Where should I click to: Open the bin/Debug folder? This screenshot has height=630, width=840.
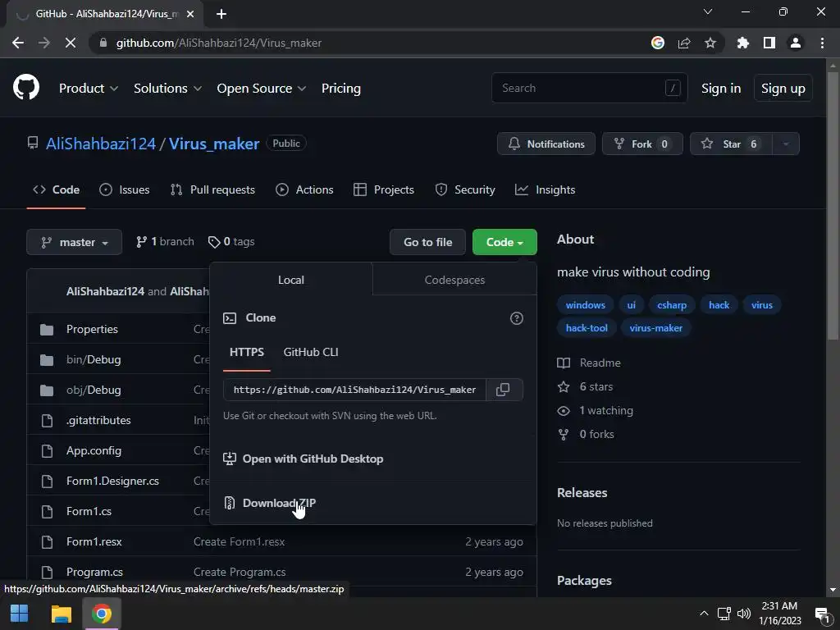click(x=94, y=359)
